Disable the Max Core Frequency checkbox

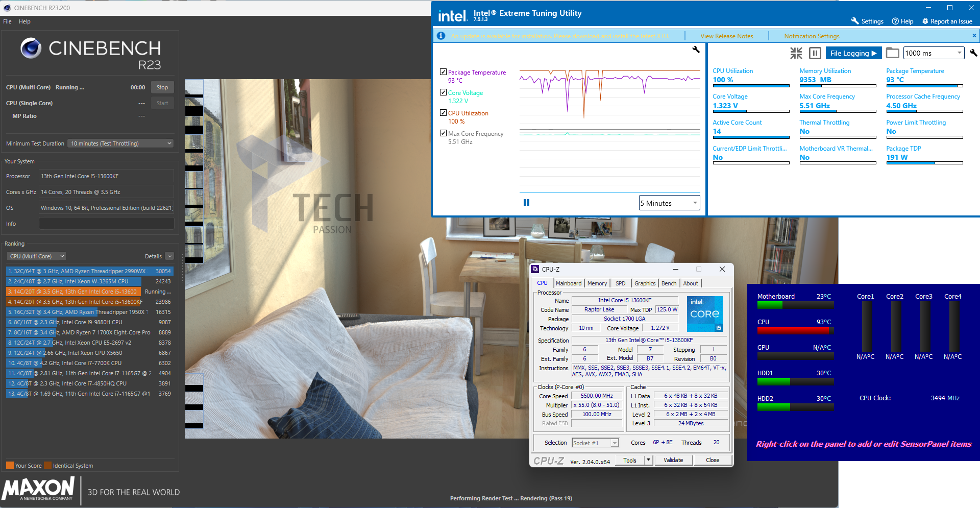click(x=443, y=133)
